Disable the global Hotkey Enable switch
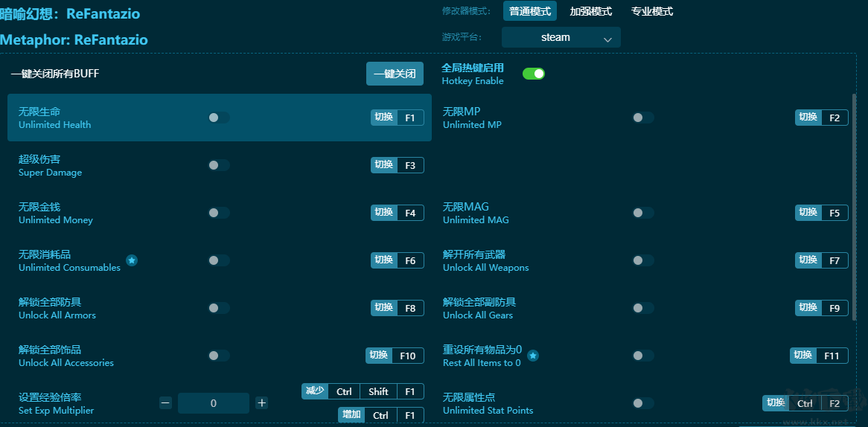This screenshot has width=868, height=427. click(x=534, y=74)
